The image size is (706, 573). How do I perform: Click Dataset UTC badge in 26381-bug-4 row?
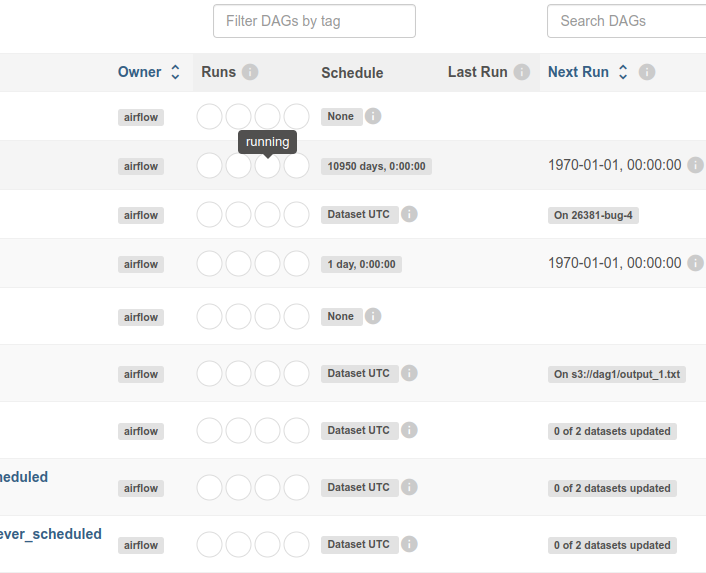[359, 214]
